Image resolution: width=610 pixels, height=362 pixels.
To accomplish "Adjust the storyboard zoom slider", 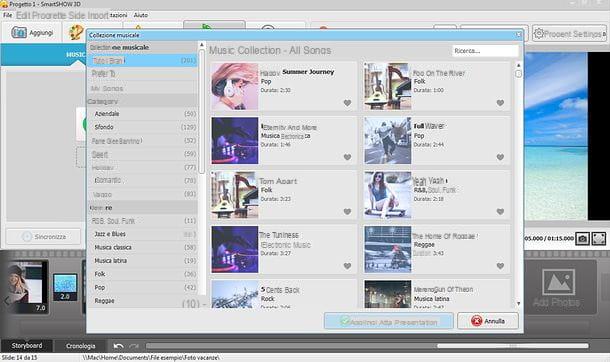I will [513, 346].
